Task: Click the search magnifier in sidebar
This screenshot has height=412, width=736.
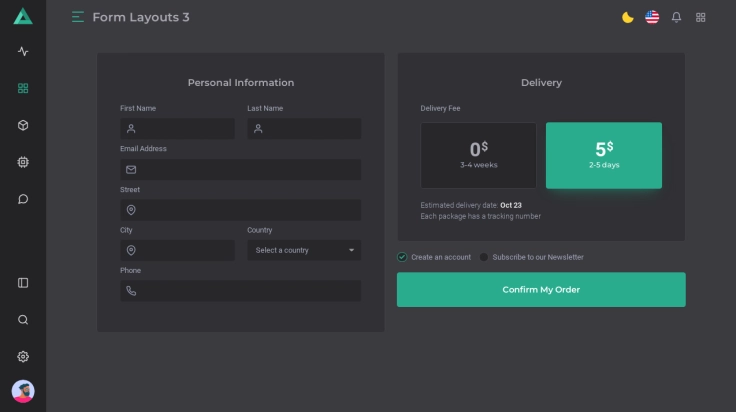Action: (x=23, y=320)
